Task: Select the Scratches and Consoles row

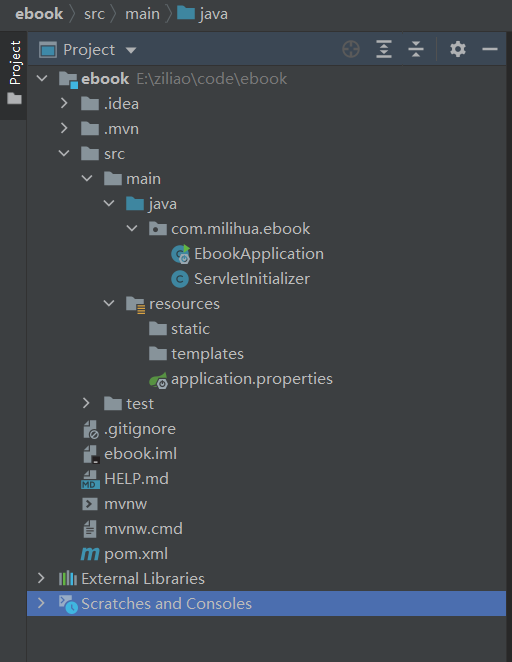Action: coord(266,604)
